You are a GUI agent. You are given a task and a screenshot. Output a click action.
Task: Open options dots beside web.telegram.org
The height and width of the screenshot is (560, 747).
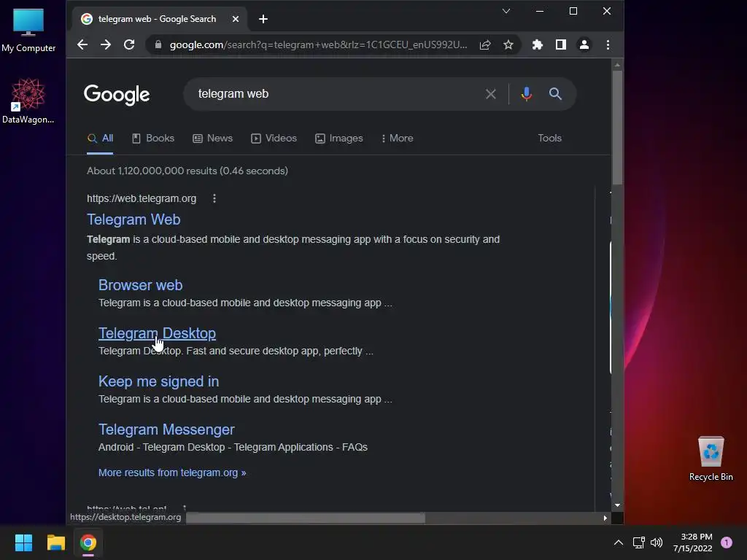[x=214, y=198]
